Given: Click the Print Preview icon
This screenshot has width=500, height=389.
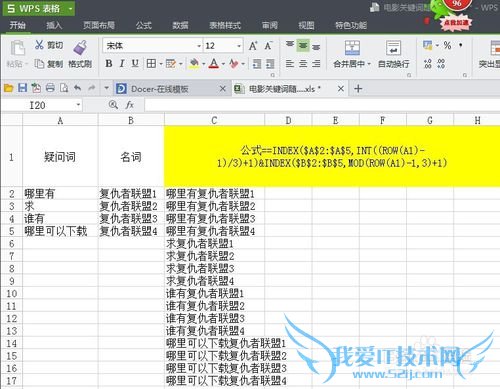Looking at the screenshot, I should [64, 88].
